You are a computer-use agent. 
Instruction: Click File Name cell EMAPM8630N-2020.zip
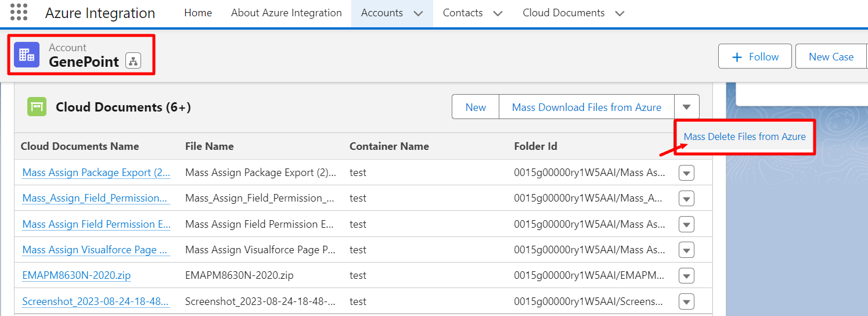point(239,275)
